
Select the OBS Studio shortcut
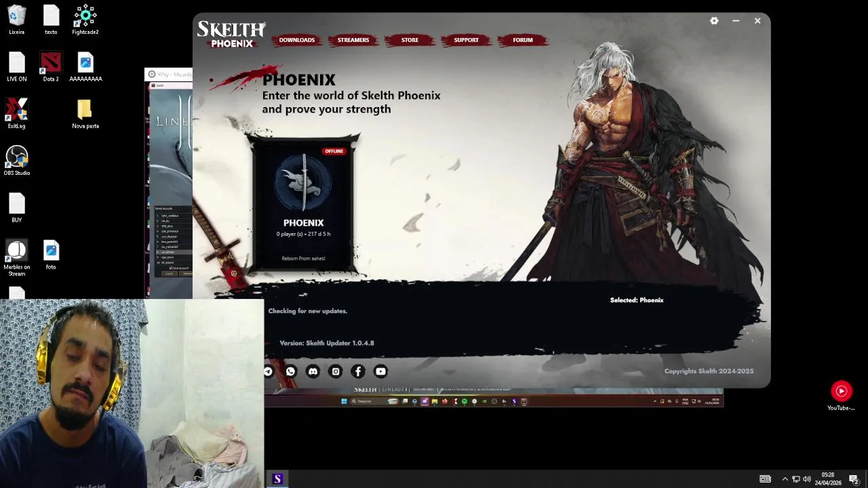click(x=17, y=161)
